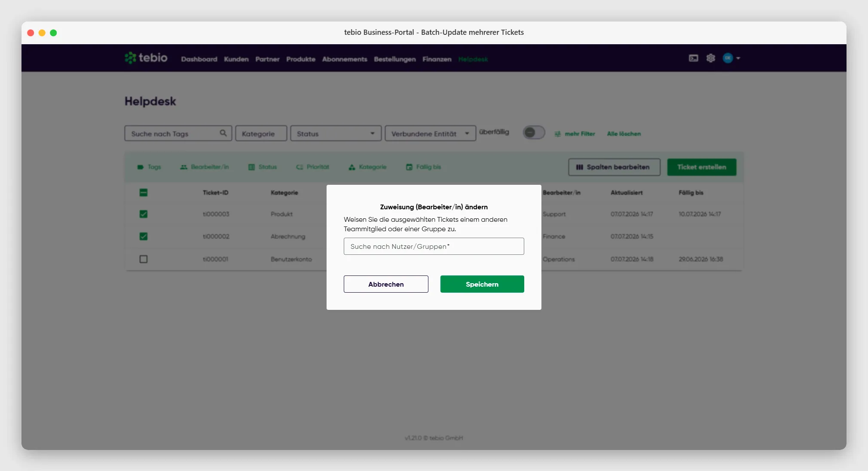
Task: Click the Benutzerkonto category cell
Action: [291, 259]
